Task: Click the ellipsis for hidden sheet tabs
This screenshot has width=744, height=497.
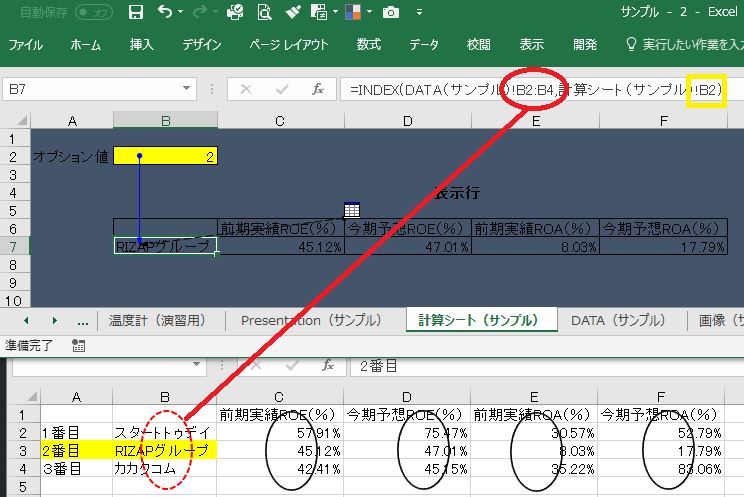Action: click(82, 321)
